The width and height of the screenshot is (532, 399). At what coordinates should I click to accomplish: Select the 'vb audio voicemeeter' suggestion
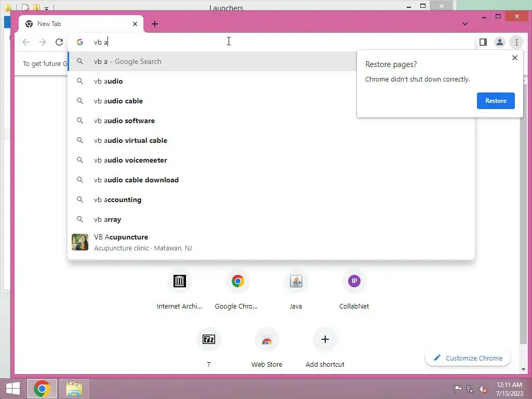271,160
